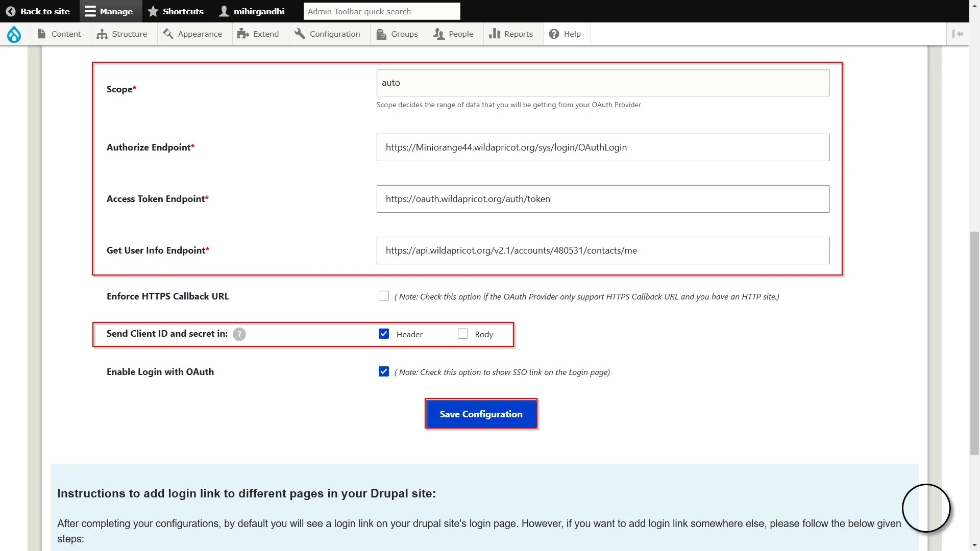This screenshot has width=980, height=551.
Task: Click the Shortcuts menu item
Action: click(x=176, y=11)
